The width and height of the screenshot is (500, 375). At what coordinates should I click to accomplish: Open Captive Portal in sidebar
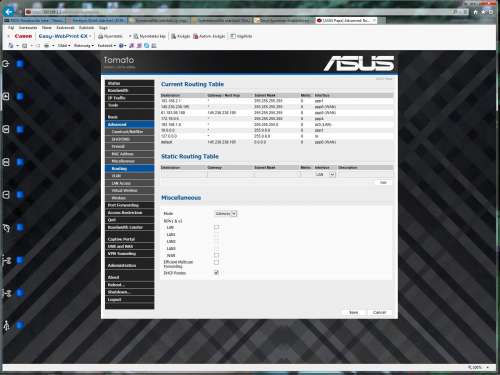(130, 239)
